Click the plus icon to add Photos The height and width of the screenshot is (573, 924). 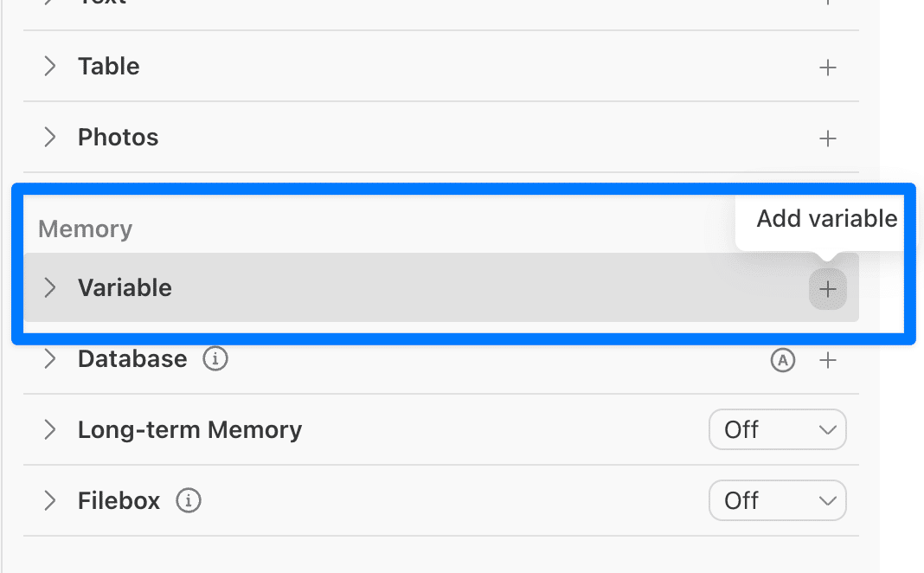point(828,138)
